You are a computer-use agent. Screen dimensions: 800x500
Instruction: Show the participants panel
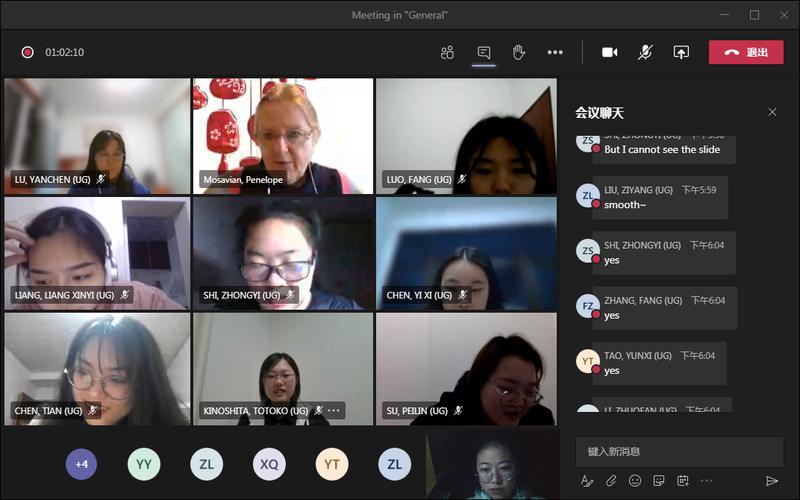coord(447,53)
